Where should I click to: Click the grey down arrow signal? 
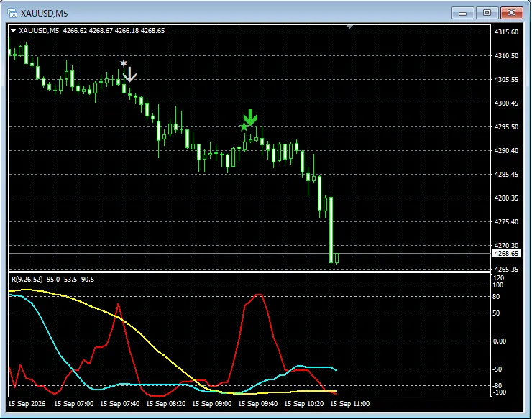click(x=129, y=75)
